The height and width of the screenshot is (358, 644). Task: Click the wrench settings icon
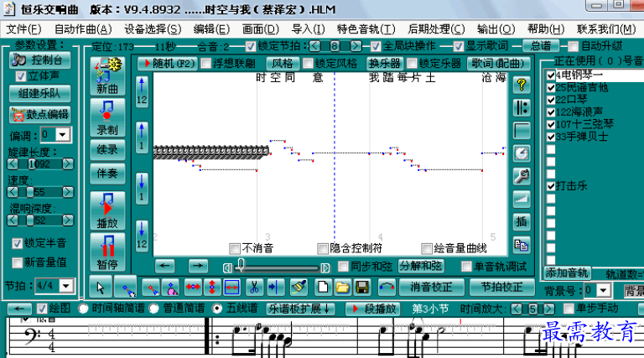coord(522,177)
